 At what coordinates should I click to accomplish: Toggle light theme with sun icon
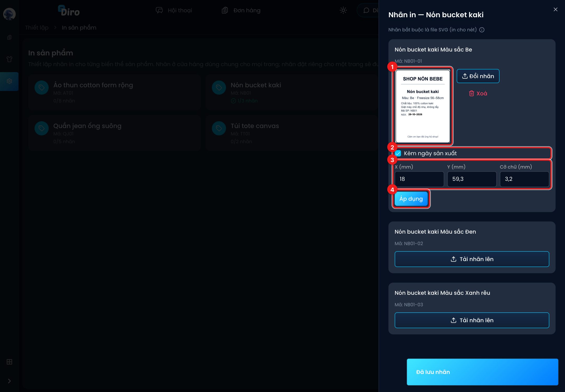point(343,10)
